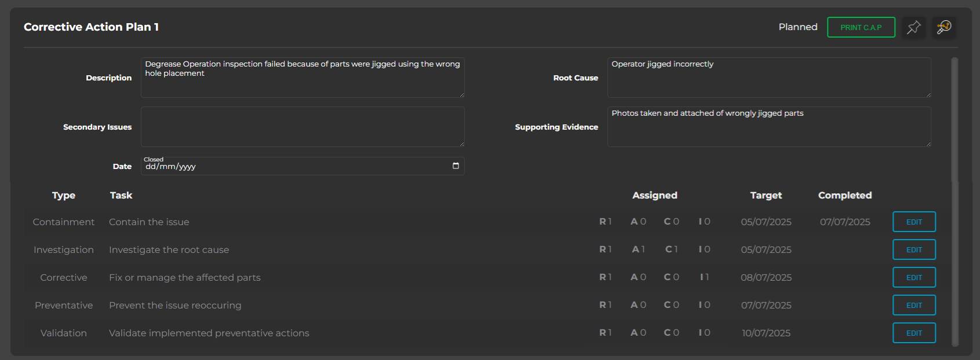Open the calendar picker in Date field
The width and height of the screenshot is (980, 360).
(456, 166)
